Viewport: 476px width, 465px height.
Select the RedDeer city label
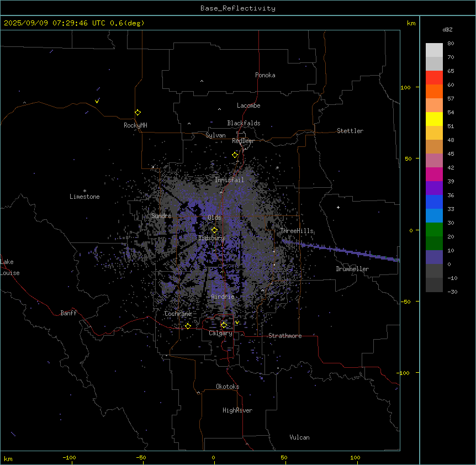pyautogui.click(x=243, y=141)
